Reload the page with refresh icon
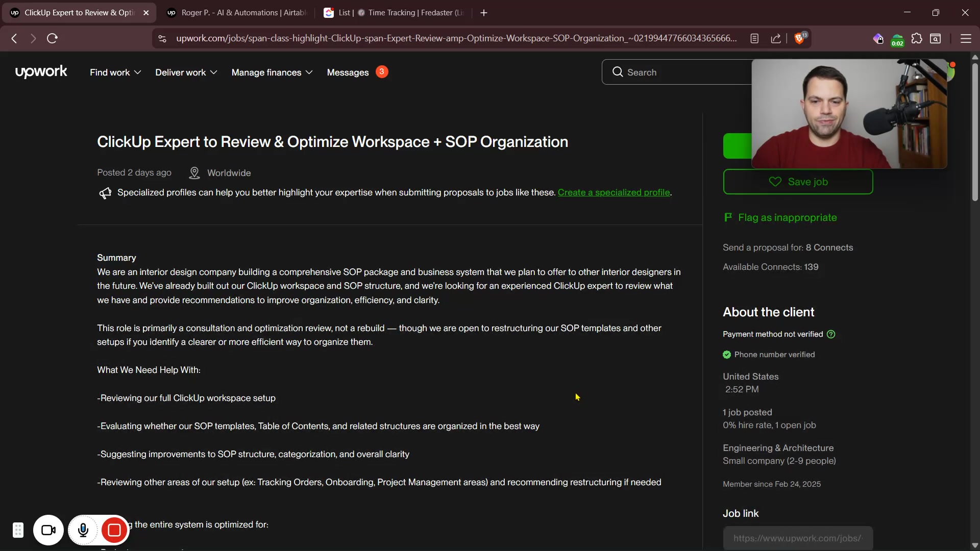 [52, 39]
